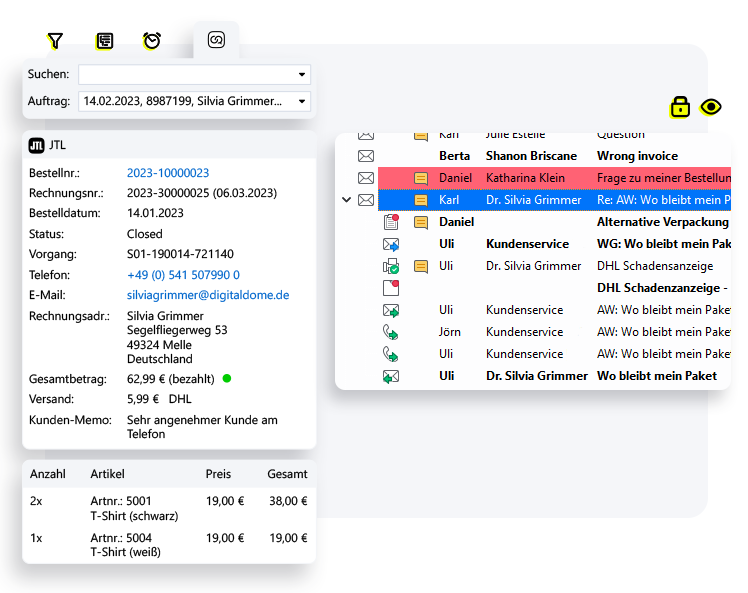Viewport: 748px width, 593px height.
Task: Click note icon on Katharina Klein row
Action: [x=421, y=178]
